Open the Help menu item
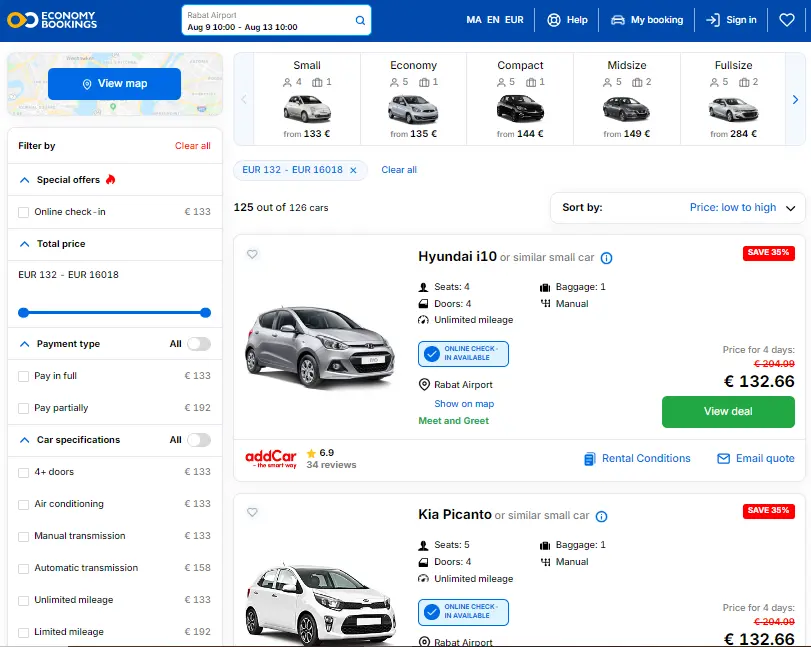 567,20
